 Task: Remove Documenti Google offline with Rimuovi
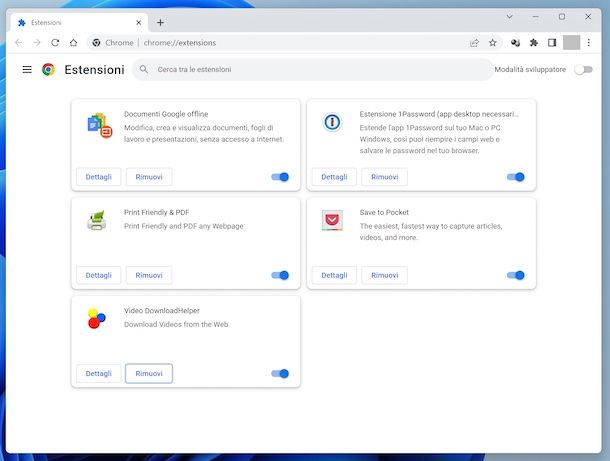coord(149,177)
